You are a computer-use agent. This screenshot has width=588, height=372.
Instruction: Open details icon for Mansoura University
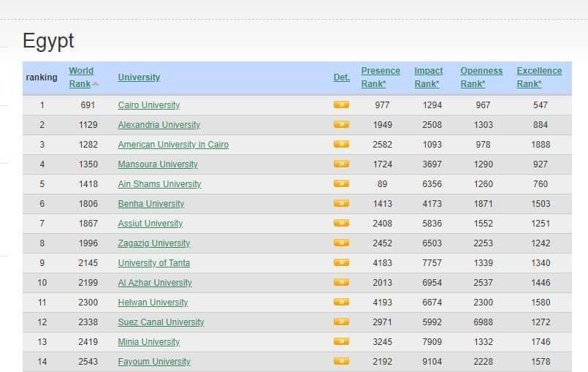341,164
